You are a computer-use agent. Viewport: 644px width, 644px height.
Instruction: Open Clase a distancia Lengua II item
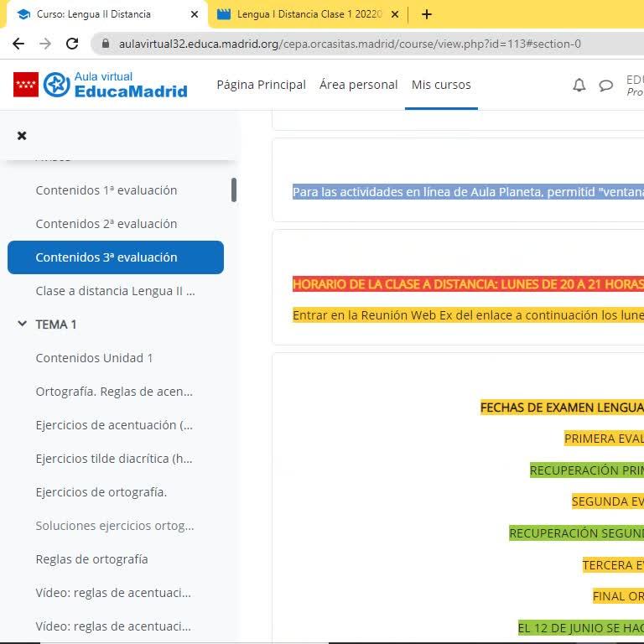tap(116, 291)
